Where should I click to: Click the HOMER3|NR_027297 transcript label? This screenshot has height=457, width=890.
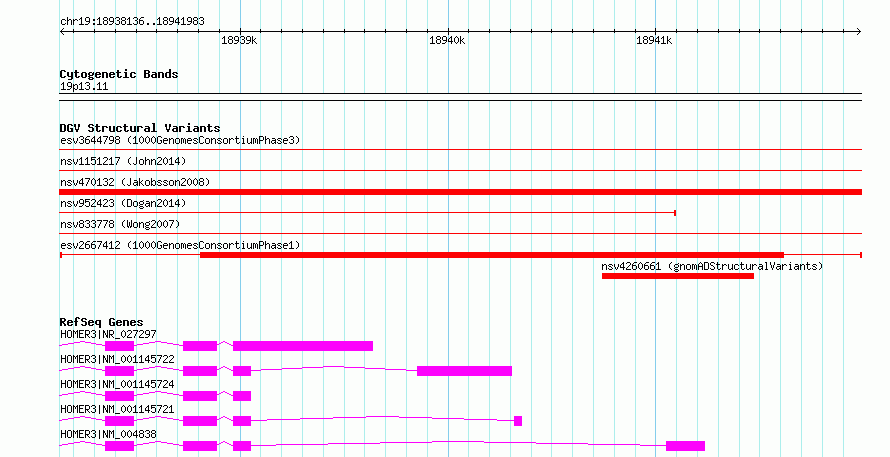coord(108,334)
